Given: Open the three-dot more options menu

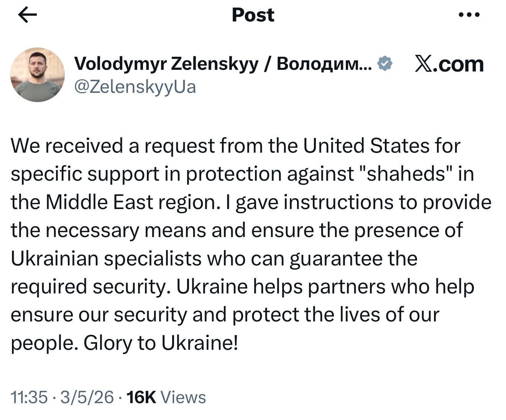Looking at the screenshot, I should point(469,15).
